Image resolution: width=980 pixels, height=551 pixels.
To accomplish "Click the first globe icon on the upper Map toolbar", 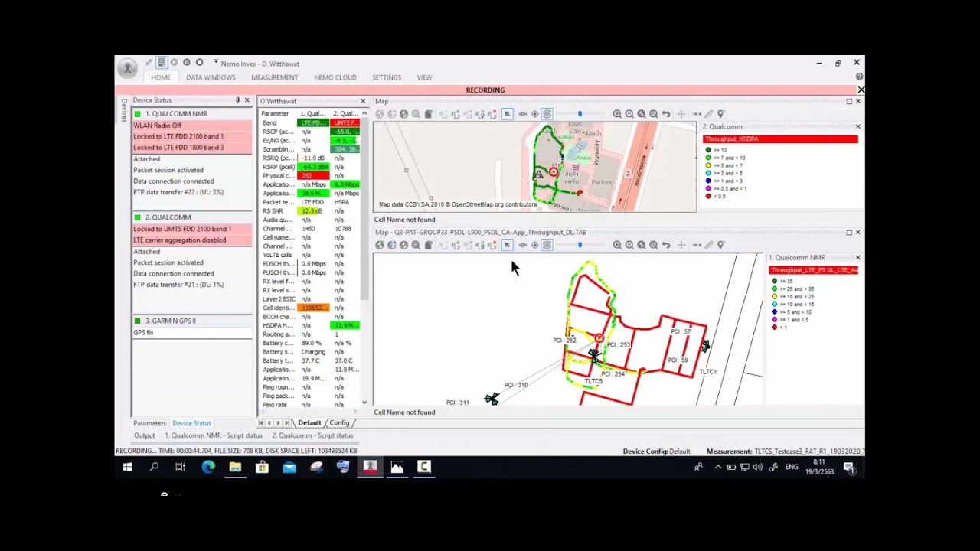I will 380,114.
